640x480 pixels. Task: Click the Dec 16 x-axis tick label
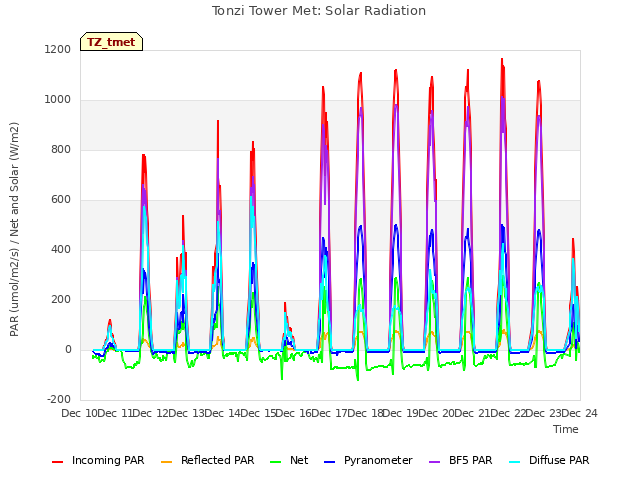pos(294,413)
